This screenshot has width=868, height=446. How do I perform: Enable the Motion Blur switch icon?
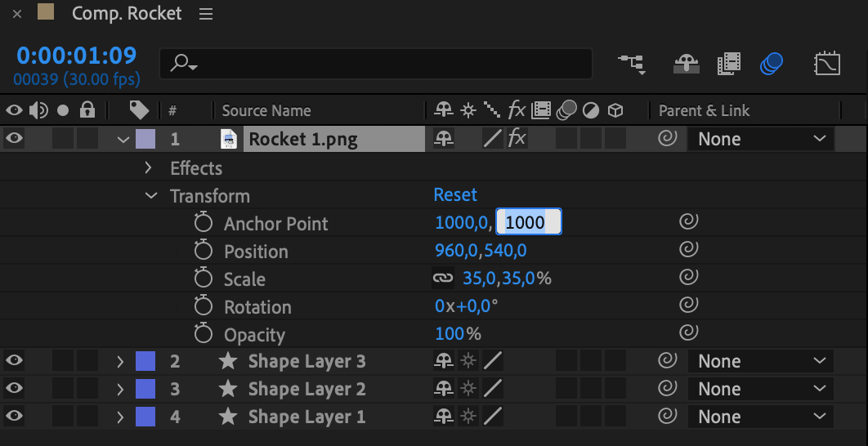pyautogui.click(x=771, y=64)
